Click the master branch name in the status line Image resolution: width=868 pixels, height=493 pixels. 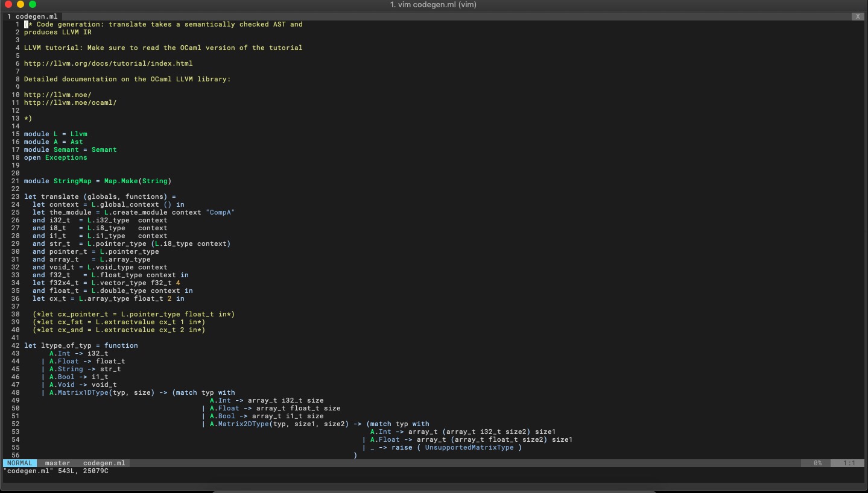tap(57, 463)
